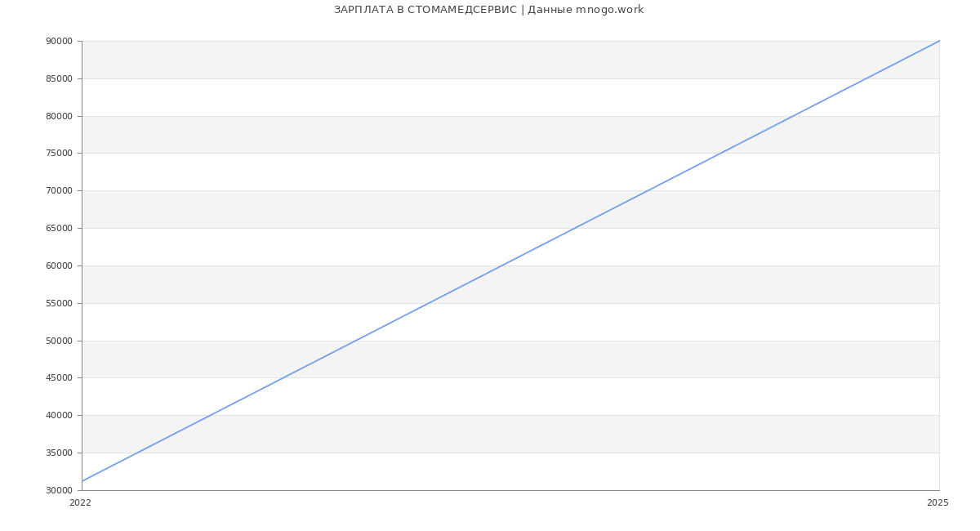Select the 55000 y-axis label
The height and width of the screenshot is (531, 980).
(59, 304)
